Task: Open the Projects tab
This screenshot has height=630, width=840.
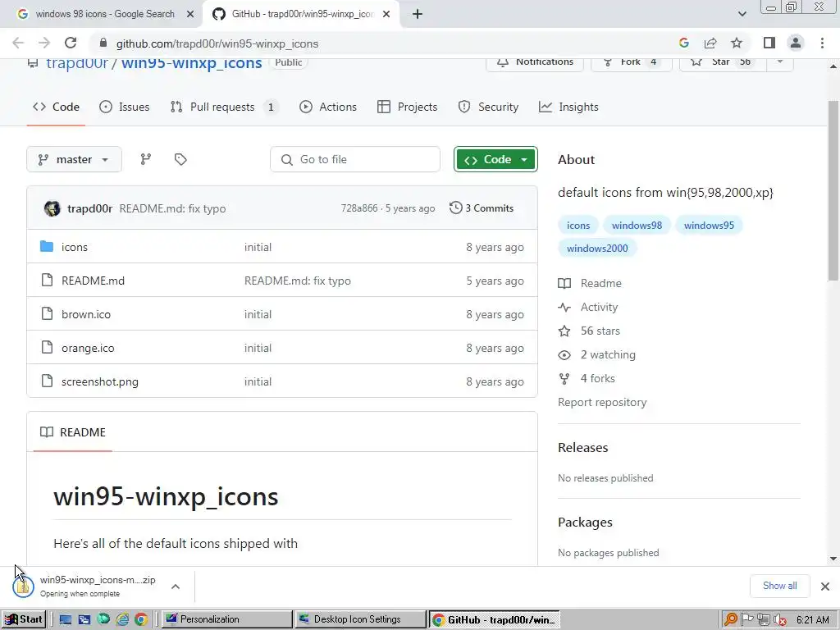Action: click(x=407, y=107)
